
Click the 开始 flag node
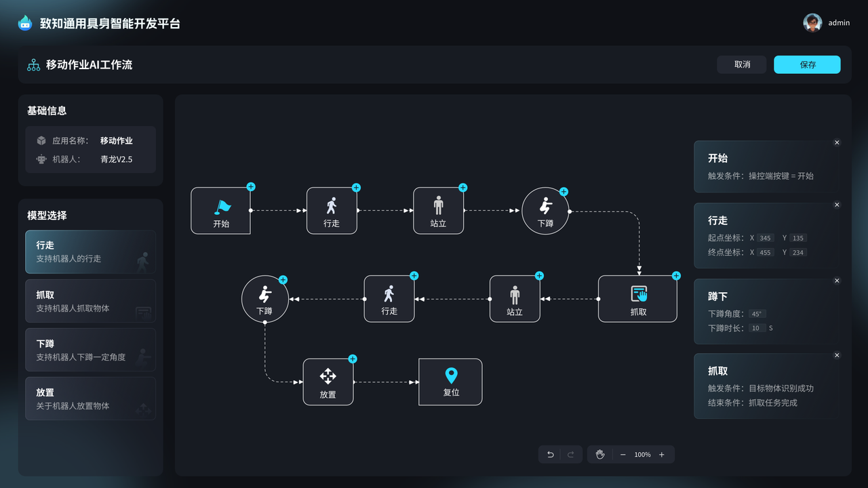point(221,211)
